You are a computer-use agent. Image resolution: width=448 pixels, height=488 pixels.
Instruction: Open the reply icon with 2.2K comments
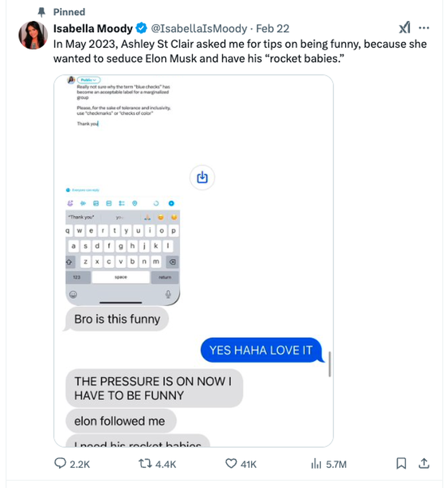tap(60, 463)
